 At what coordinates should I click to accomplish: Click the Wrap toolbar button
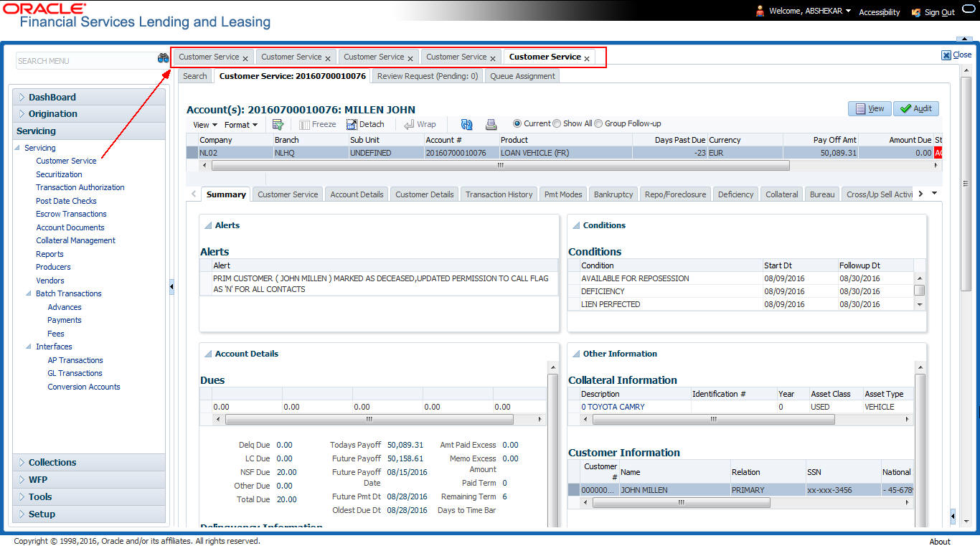pos(420,124)
